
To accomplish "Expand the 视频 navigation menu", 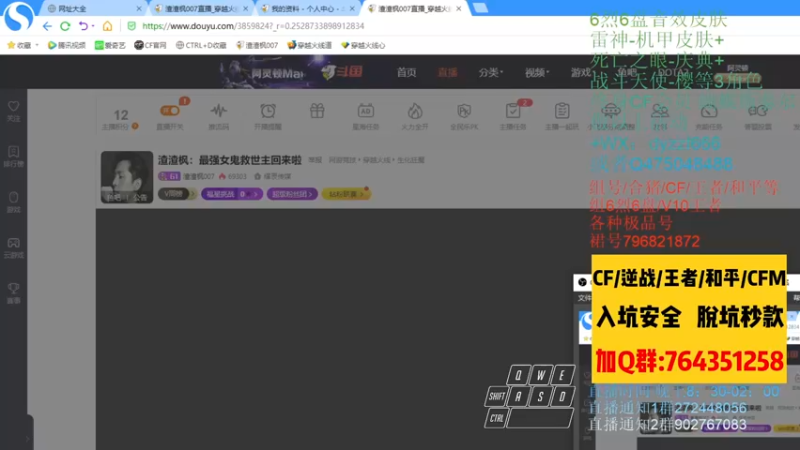I will 537,72.
